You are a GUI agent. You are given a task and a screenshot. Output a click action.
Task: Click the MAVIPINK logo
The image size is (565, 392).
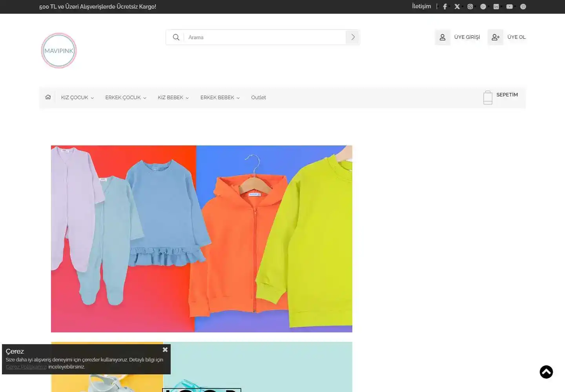click(x=59, y=51)
